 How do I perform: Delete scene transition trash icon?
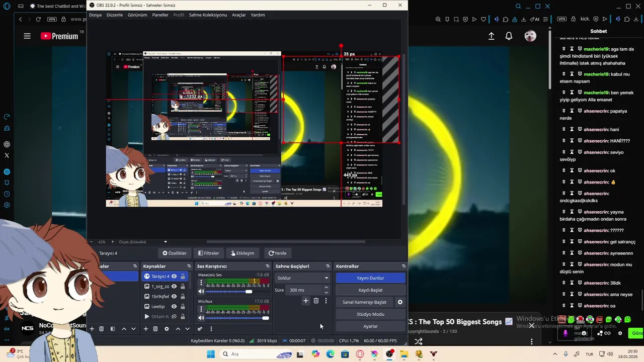316,301
